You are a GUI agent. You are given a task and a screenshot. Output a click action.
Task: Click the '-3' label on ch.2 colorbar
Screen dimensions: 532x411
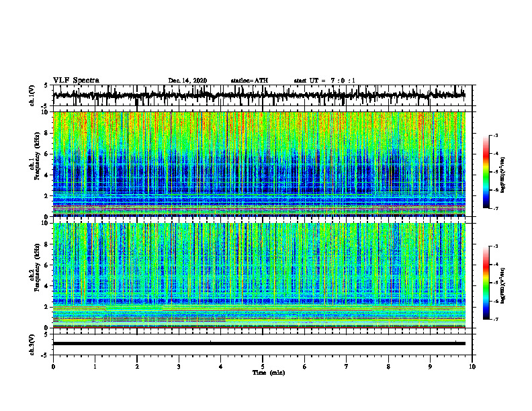click(x=495, y=246)
